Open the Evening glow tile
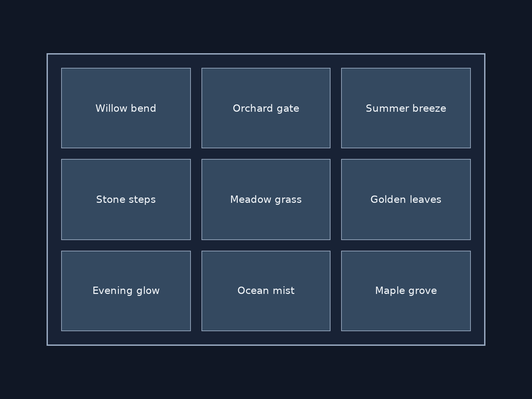The width and height of the screenshot is (532, 399). (126, 291)
